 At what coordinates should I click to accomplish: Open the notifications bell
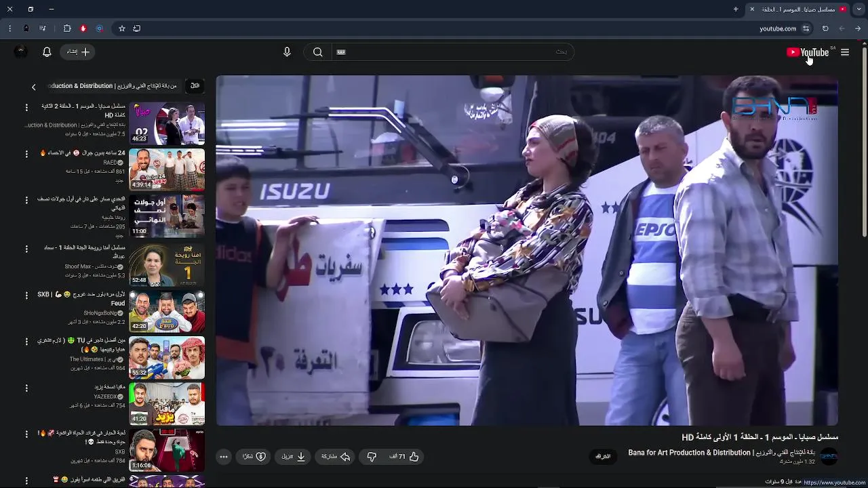pos(47,52)
